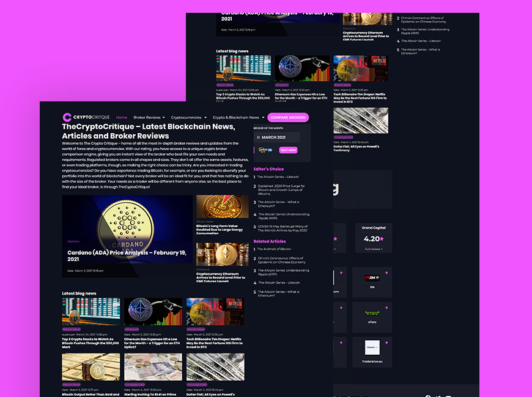
Task: Click front page Ethereum gas pump thumbnail
Action: tap(153, 311)
